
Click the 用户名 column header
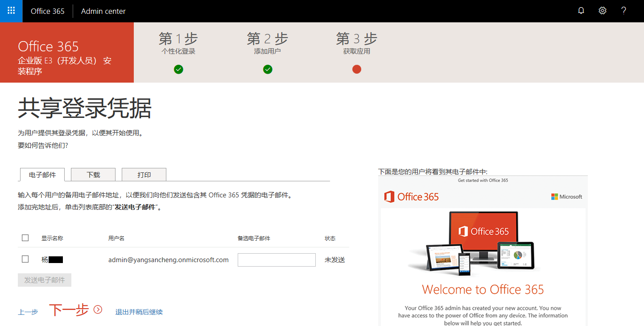(116, 238)
